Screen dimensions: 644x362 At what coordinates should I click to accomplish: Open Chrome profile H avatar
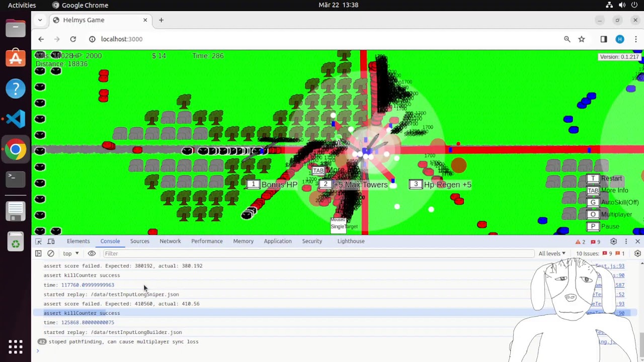tap(620, 39)
